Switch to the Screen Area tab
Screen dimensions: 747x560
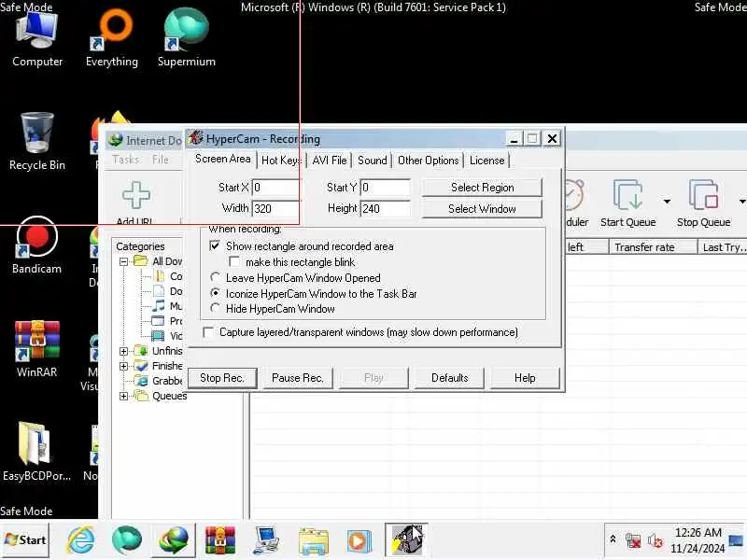(222, 159)
